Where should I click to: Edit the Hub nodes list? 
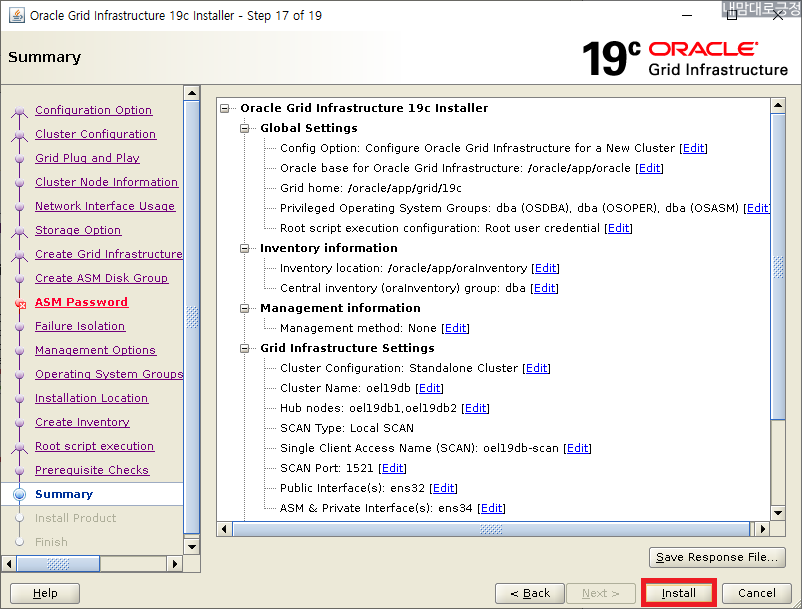476,408
